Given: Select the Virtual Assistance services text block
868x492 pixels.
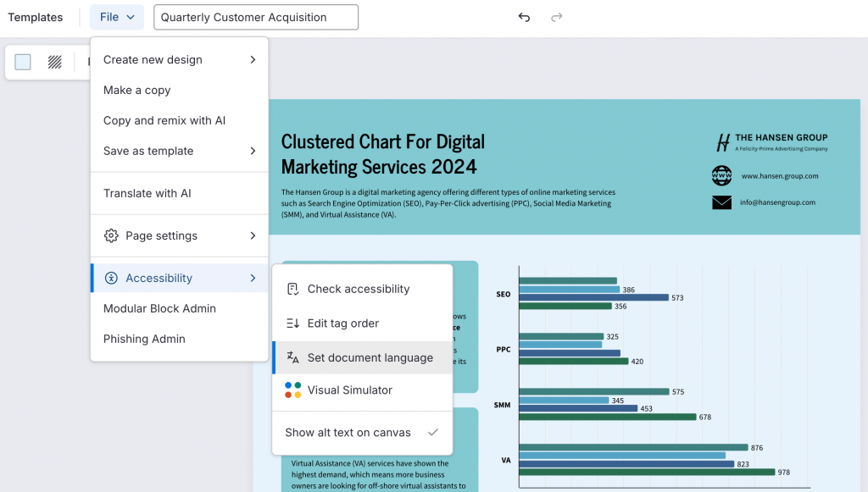Looking at the screenshot, I should point(379,475).
